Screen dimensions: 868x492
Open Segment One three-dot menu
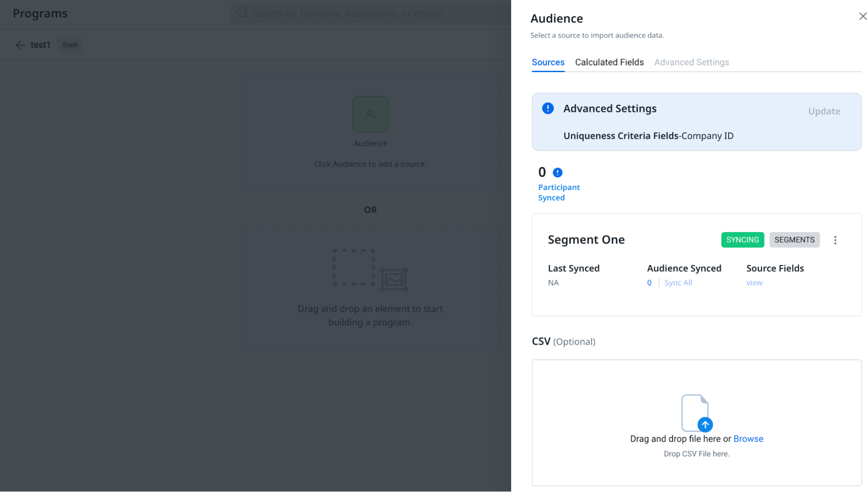835,240
